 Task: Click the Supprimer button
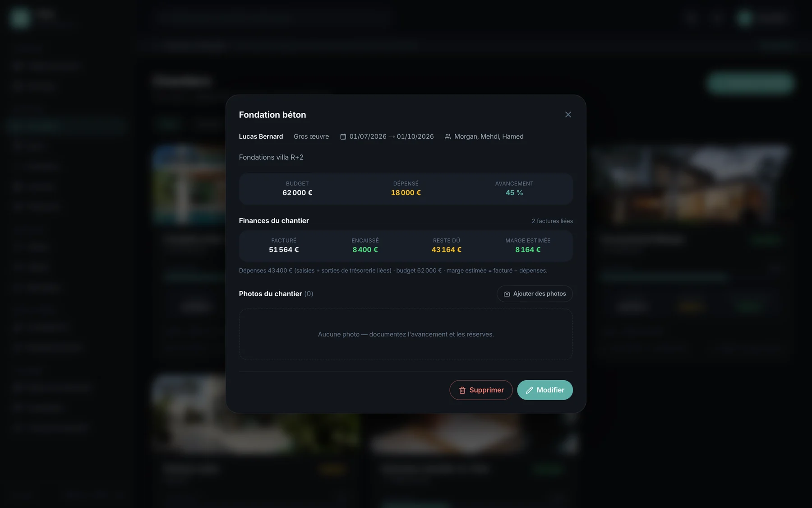coord(481,390)
